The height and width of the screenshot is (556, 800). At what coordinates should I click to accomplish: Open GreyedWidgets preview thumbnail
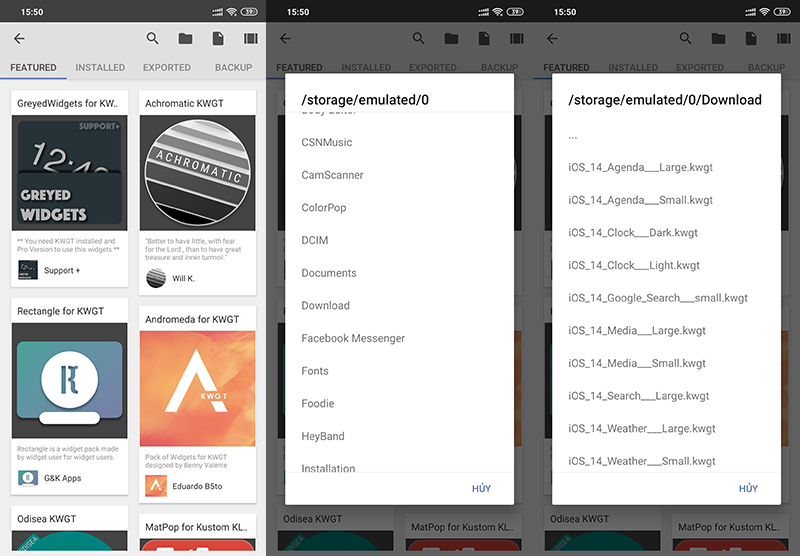coord(70,172)
